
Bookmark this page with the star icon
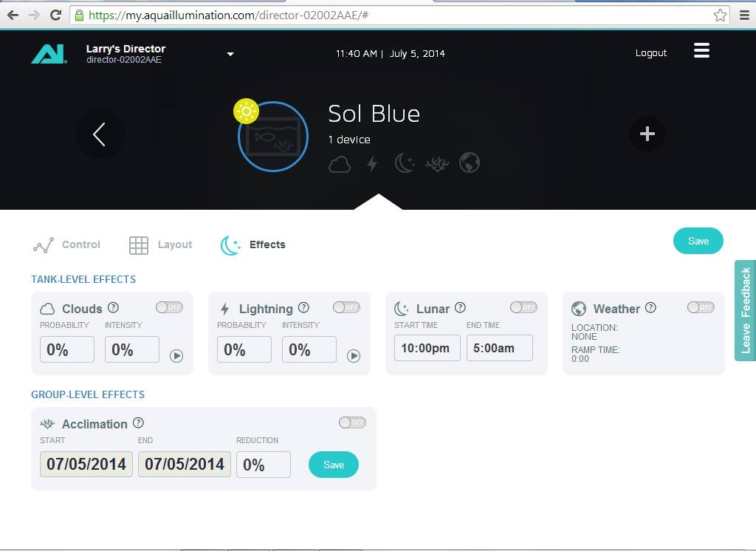[x=720, y=15]
